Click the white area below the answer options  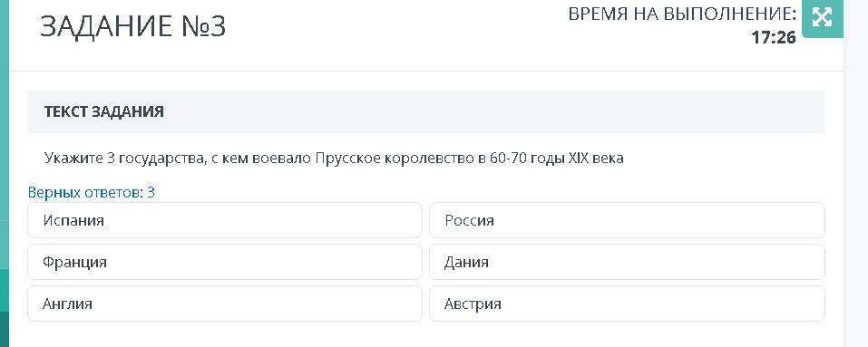point(426,335)
